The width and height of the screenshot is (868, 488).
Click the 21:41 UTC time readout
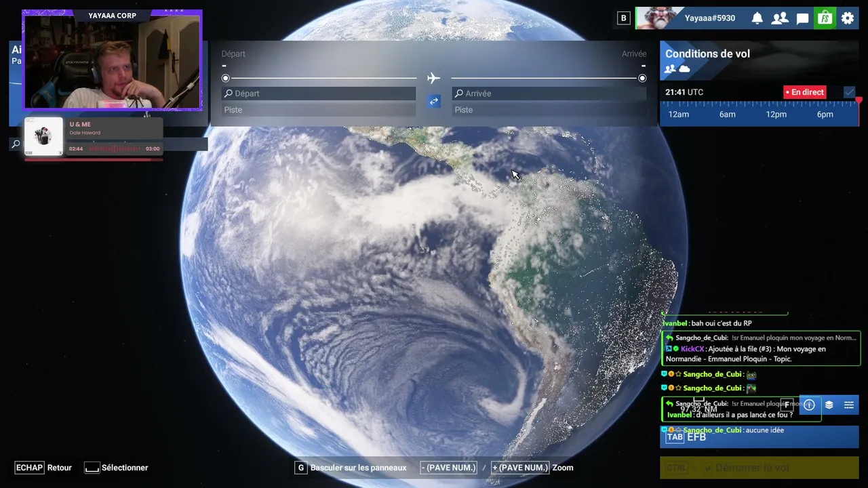684,92
